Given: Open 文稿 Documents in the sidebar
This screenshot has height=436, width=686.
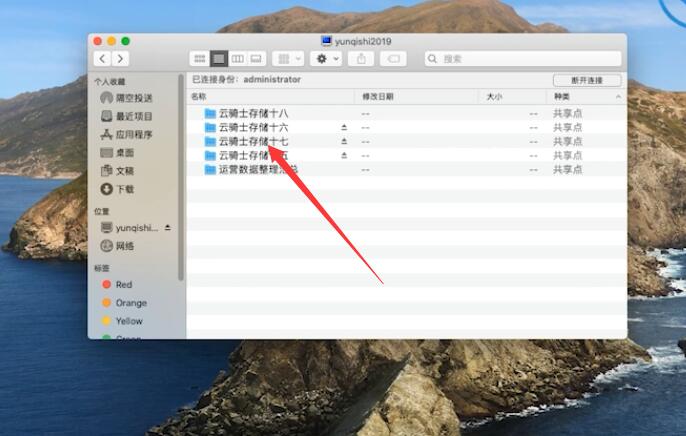Looking at the screenshot, I should pyautogui.click(x=117, y=171).
